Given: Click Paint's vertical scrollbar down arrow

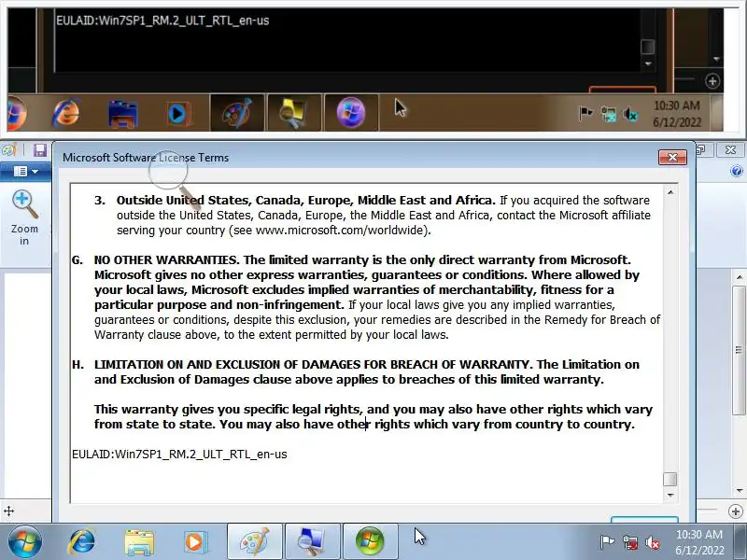Looking at the screenshot, I should pos(739,491).
